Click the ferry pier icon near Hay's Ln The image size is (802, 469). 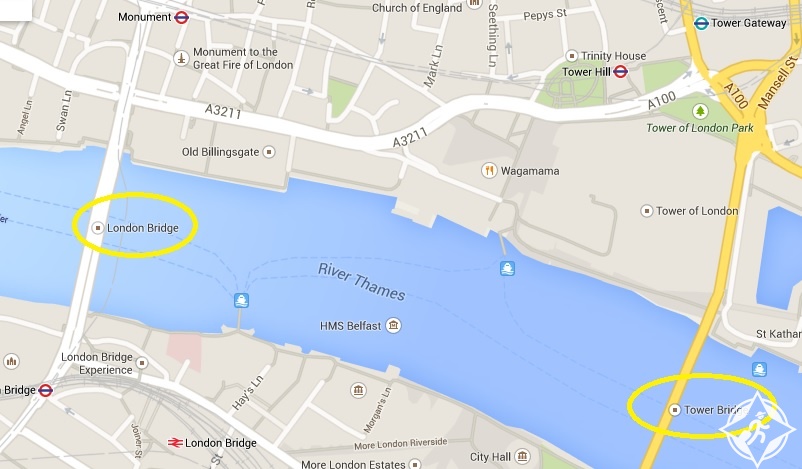tap(241, 300)
